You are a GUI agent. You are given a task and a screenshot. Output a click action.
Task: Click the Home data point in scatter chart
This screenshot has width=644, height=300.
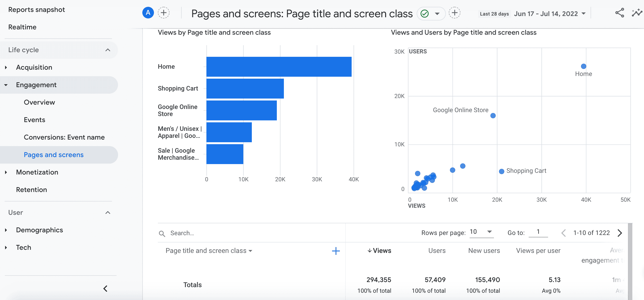pyautogui.click(x=583, y=66)
